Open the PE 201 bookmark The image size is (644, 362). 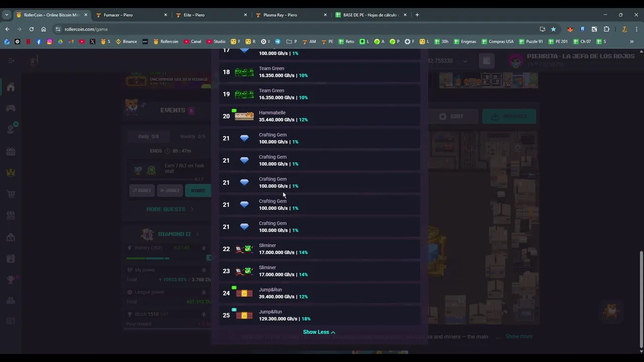tap(557, 42)
